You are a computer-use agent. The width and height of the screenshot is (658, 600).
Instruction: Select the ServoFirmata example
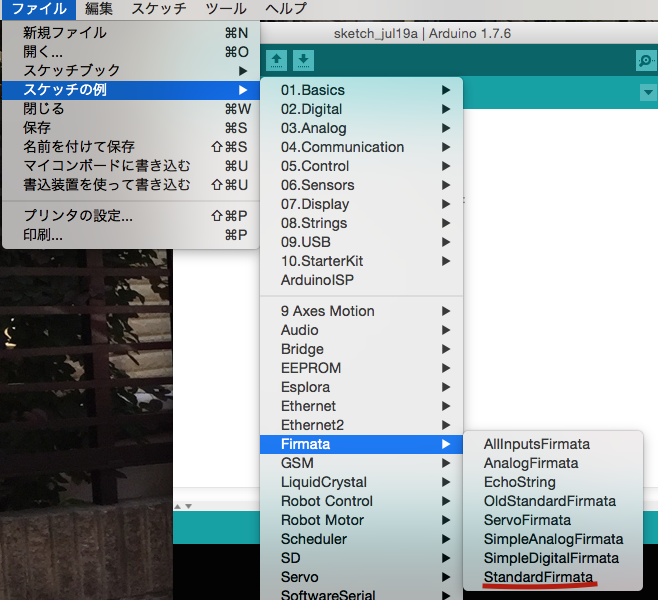[x=553, y=520]
